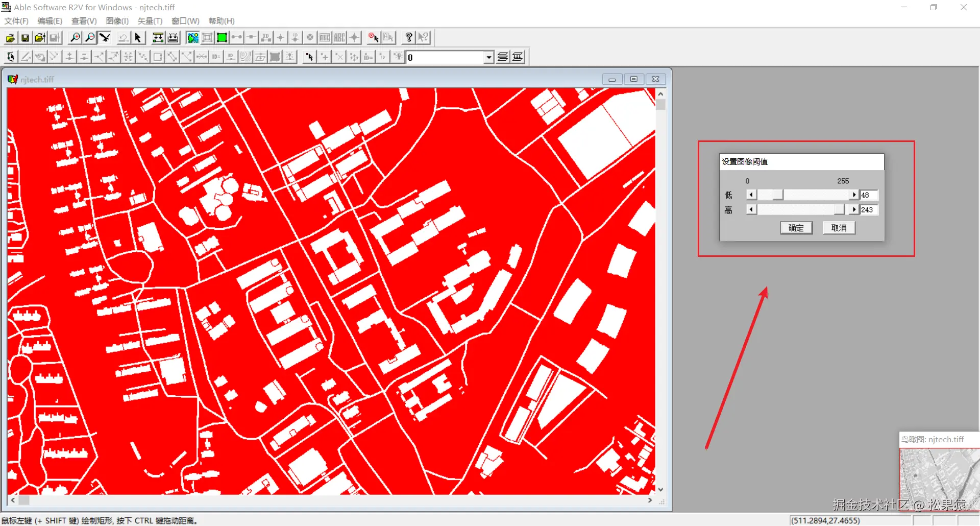Click the 设置图像阈值 dialog title
The height and width of the screenshot is (526, 980).
(x=745, y=162)
